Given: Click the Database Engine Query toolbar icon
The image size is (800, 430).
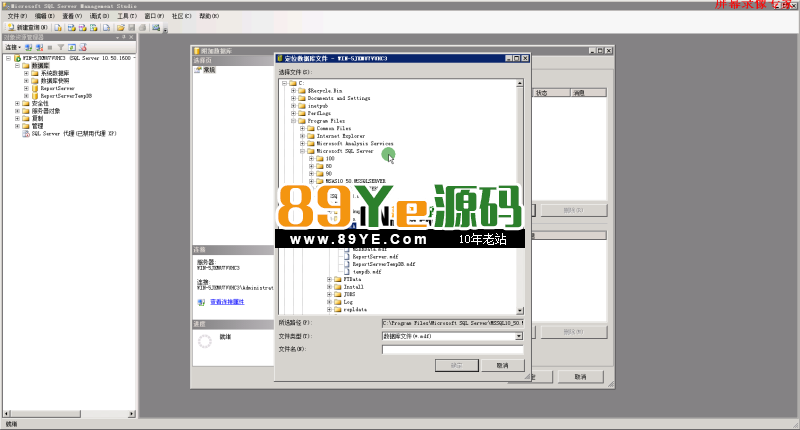Looking at the screenshot, I should [58, 28].
